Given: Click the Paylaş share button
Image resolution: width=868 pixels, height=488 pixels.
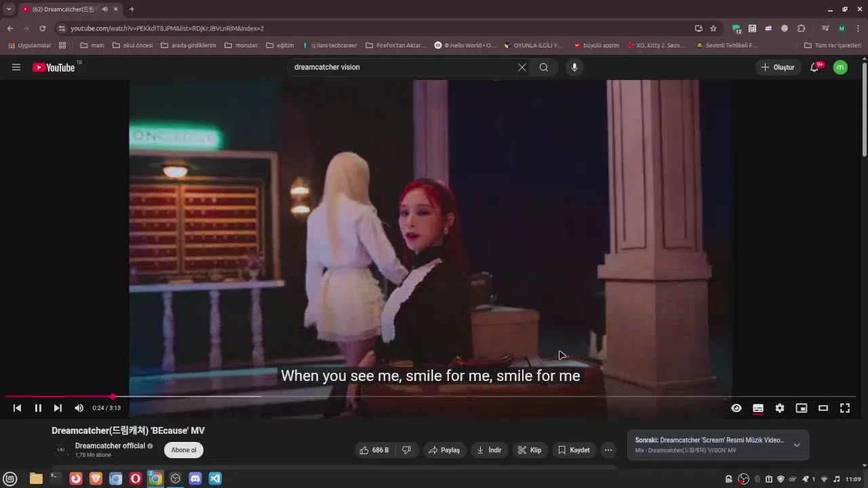Looking at the screenshot, I should tap(444, 450).
